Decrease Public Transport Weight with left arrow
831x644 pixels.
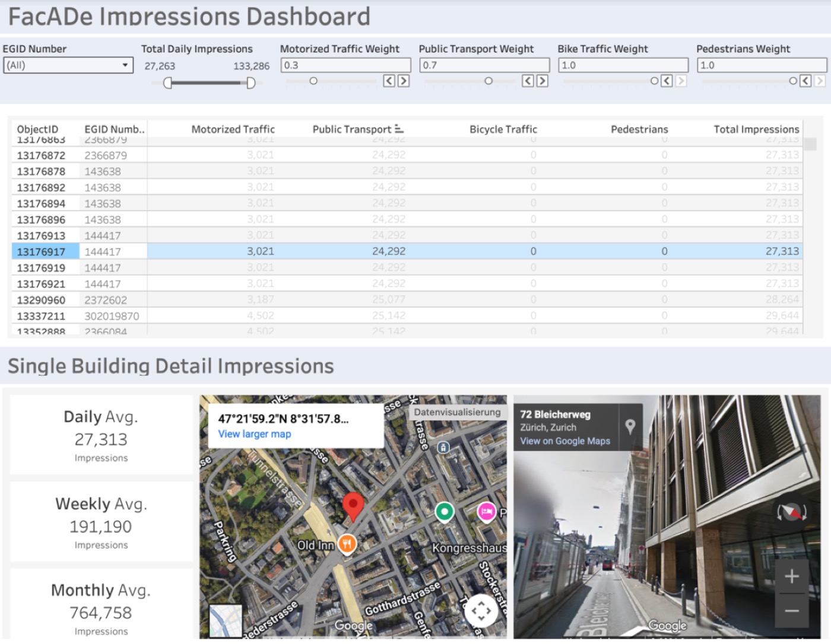(528, 81)
